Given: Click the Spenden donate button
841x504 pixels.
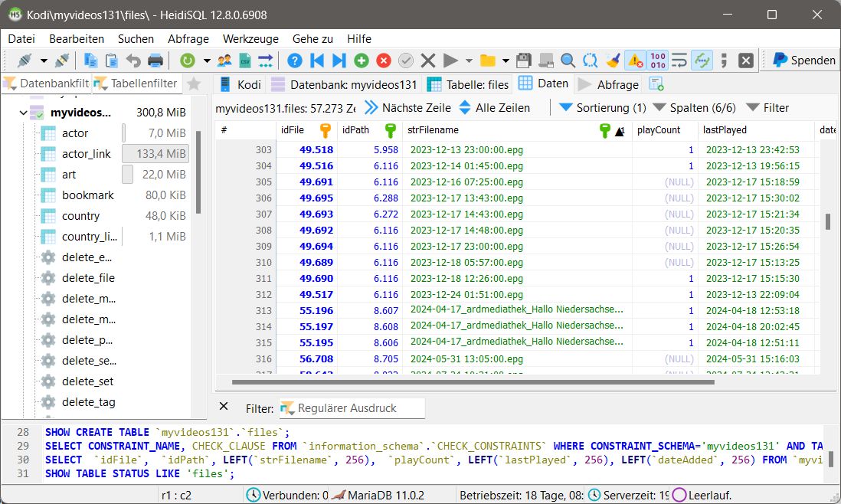Looking at the screenshot, I should (803, 60).
